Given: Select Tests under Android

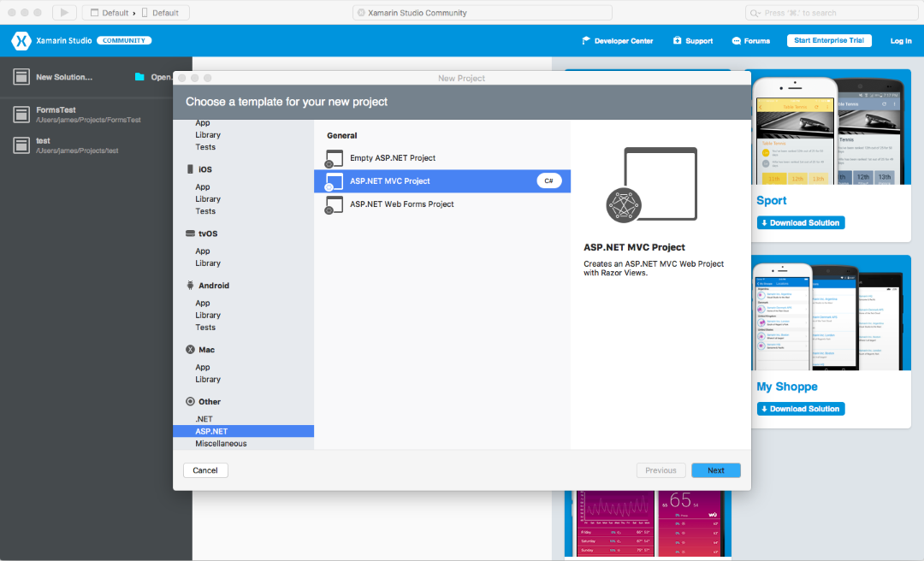Looking at the screenshot, I should tap(205, 327).
